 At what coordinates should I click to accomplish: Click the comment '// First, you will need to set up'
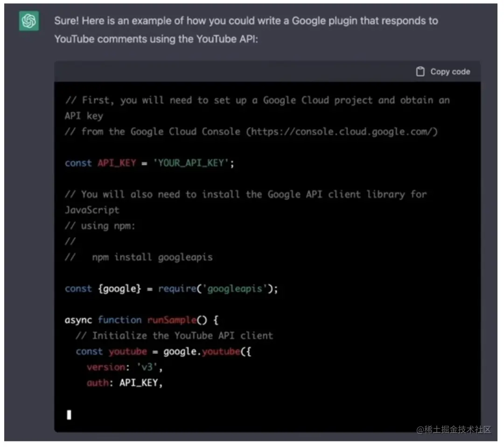(257, 100)
